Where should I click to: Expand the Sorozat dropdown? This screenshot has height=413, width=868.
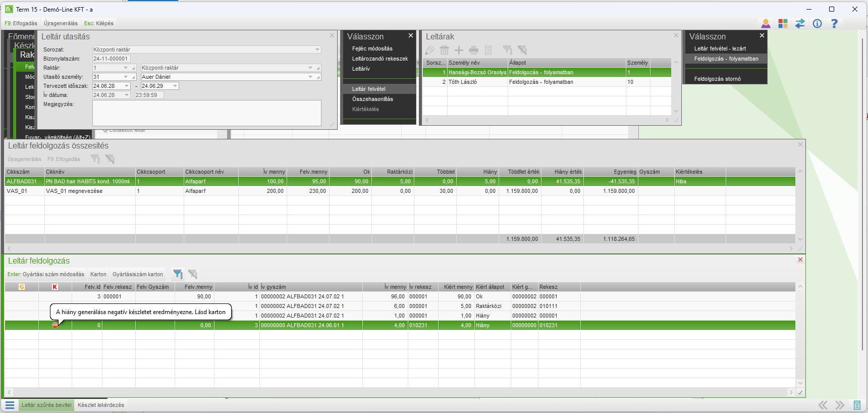coord(317,49)
